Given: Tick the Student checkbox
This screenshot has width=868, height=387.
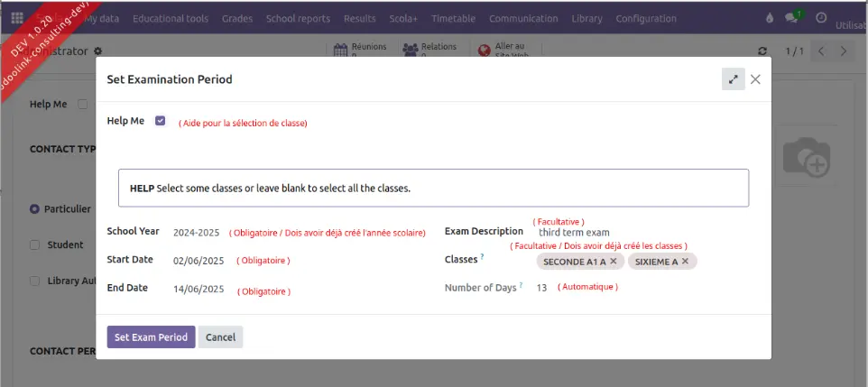Looking at the screenshot, I should tap(34, 244).
